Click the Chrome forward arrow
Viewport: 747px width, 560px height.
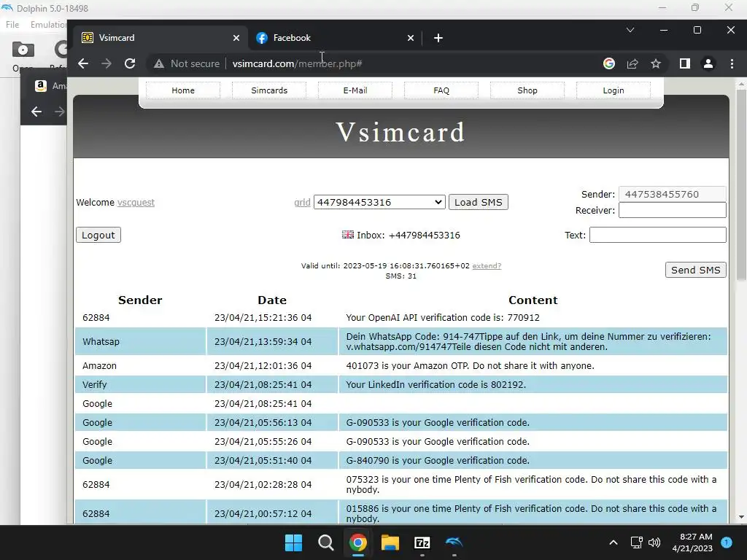tap(107, 63)
